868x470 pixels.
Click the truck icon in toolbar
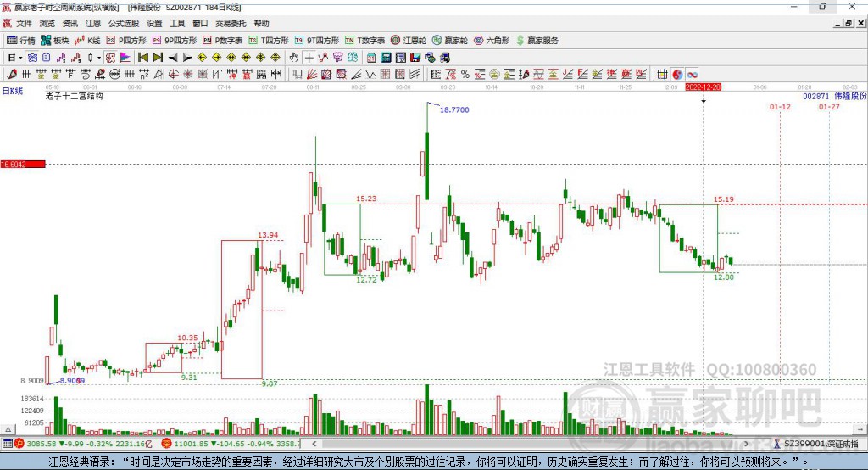[444, 58]
